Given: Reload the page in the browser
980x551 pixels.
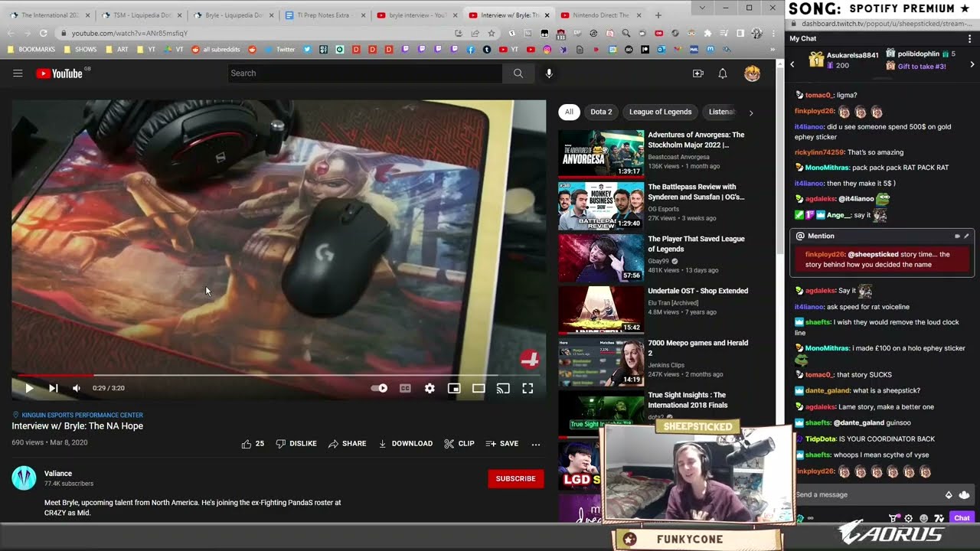Looking at the screenshot, I should [x=43, y=33].
